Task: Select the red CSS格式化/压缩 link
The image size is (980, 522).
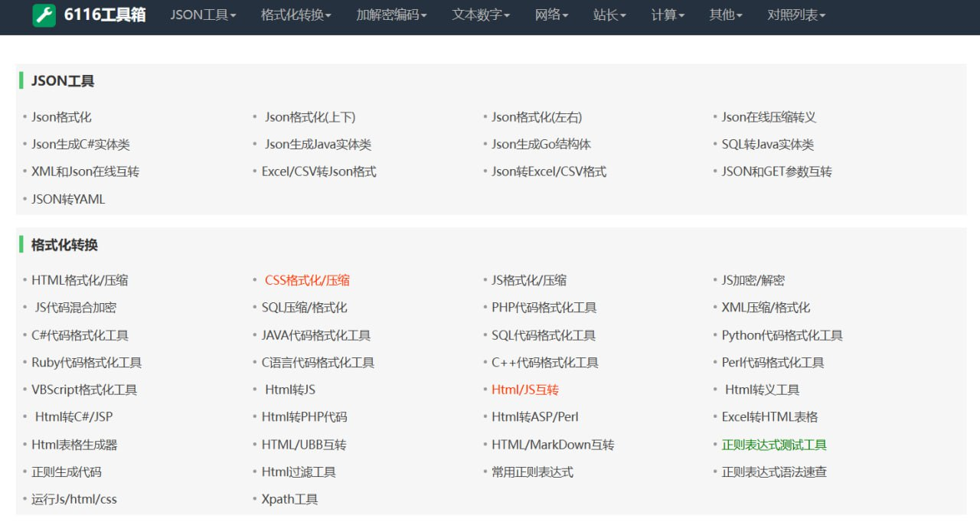Action: 307,281
